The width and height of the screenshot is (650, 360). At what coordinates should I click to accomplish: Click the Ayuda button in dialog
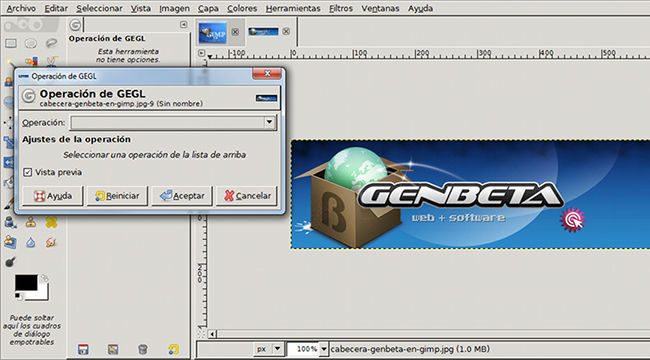click(x=53, y=196)
